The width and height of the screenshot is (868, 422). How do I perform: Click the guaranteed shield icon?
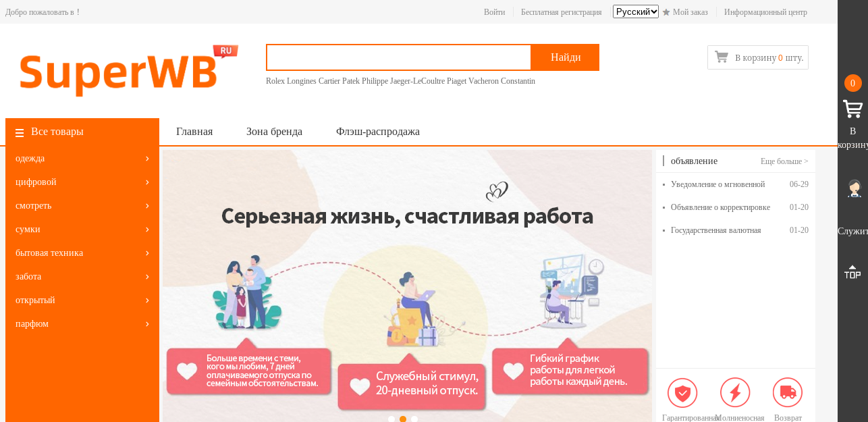point(682,392)
